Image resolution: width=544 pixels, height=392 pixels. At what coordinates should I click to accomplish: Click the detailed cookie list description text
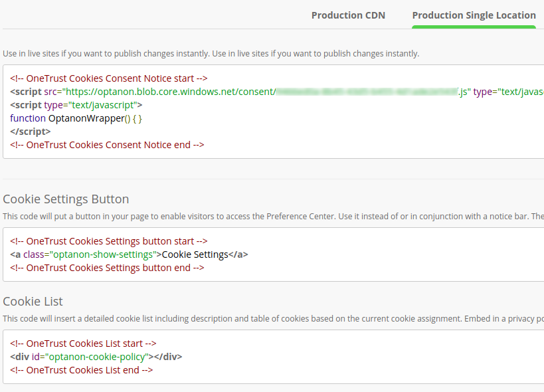(x=274, y=319)
